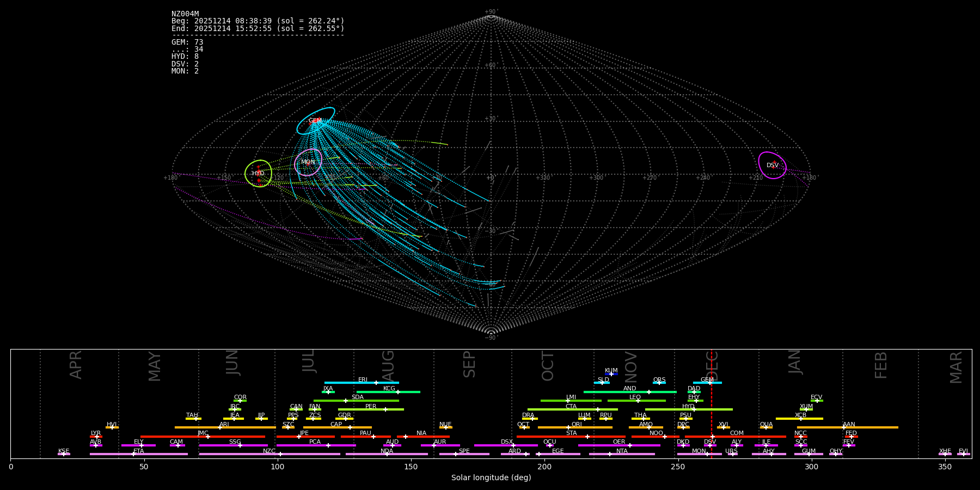Select the SDA shower label in the timeline
This screenshot has height=490, width=980.
tap(357, 397)
